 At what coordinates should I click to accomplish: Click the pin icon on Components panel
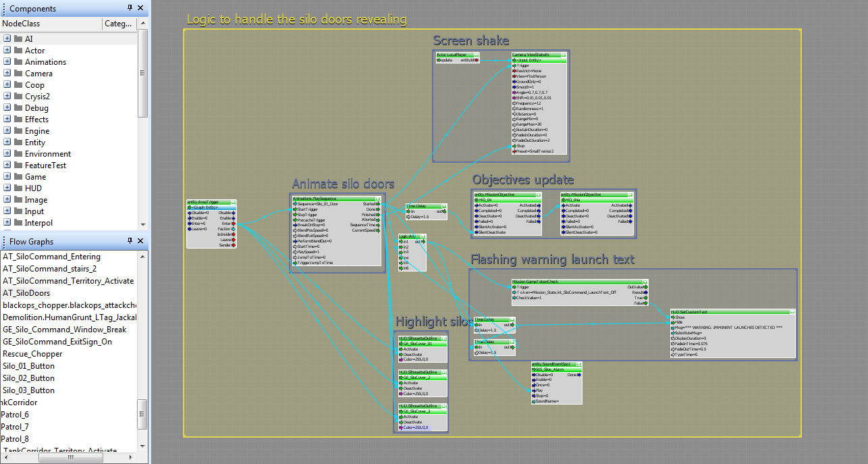[x=130, y=8]
